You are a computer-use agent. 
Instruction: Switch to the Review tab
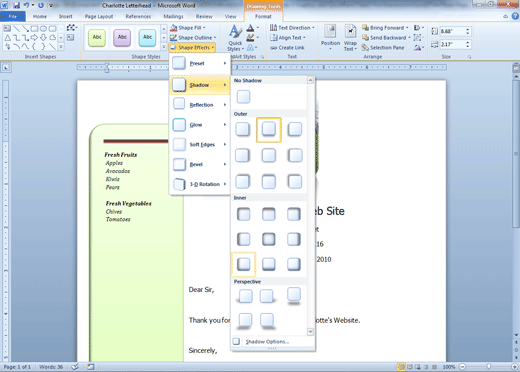coord(204,16)
